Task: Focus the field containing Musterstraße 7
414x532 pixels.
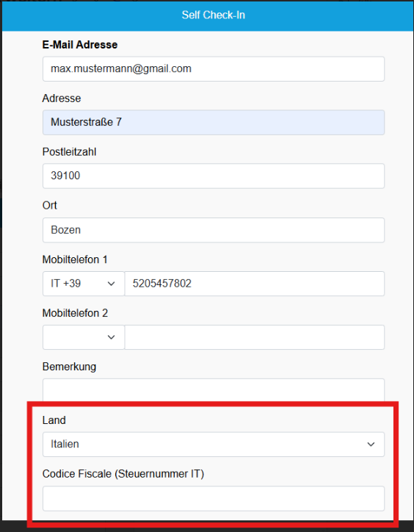Action: (x=214, y=122)
